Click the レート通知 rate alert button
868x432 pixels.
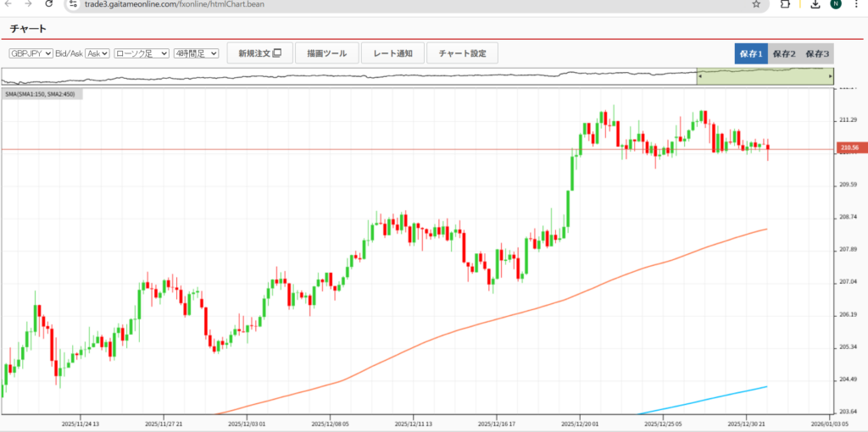click(x=392, y=53)
